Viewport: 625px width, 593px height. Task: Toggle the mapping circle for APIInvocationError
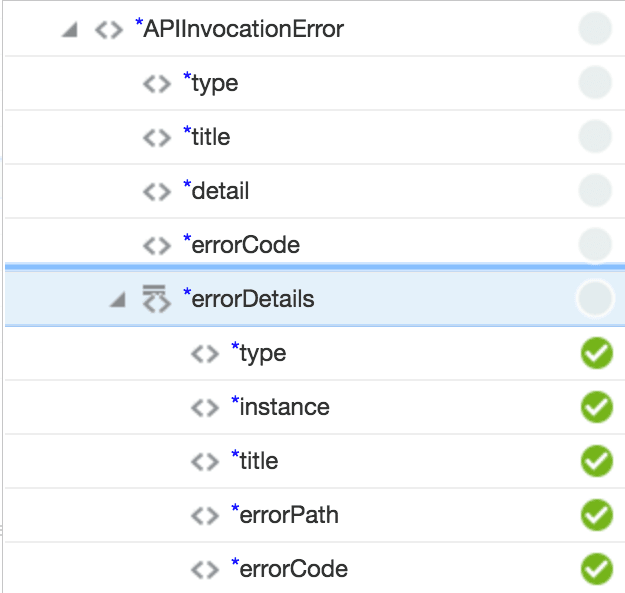pyautogui.click(x=595, y=29)
